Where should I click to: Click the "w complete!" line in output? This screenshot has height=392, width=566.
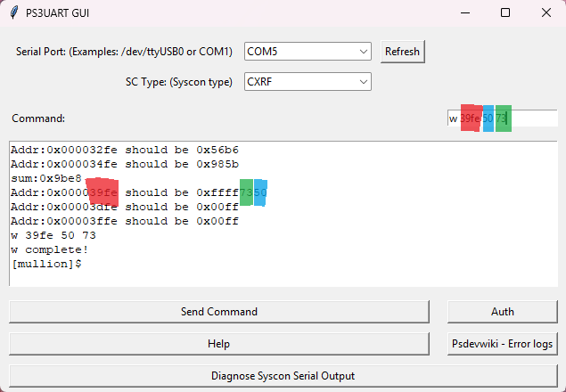pyautogui.click(x=44, y=249)
